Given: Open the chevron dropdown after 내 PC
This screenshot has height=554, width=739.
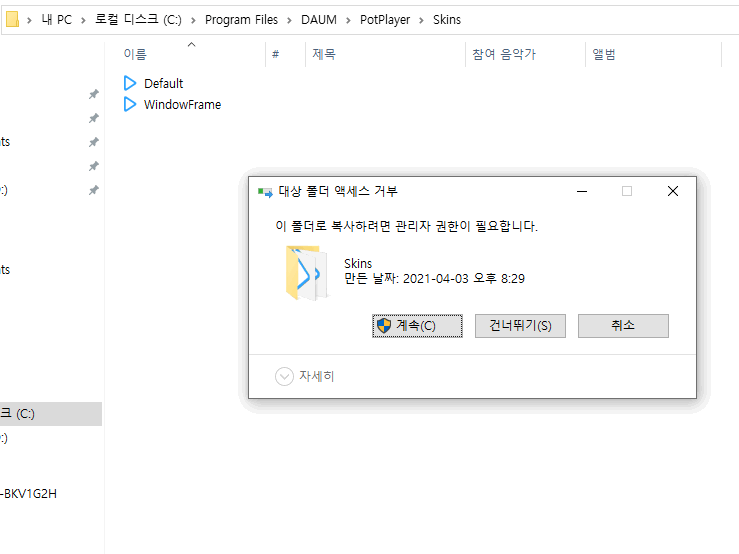Looking at the screenshot, I should tap(83, 20).
